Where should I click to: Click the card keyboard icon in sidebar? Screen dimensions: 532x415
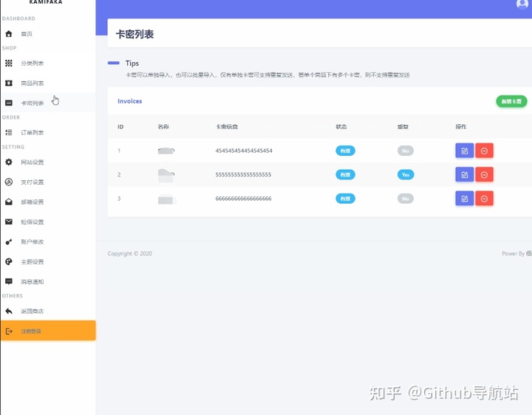click(x=9, y=103)
